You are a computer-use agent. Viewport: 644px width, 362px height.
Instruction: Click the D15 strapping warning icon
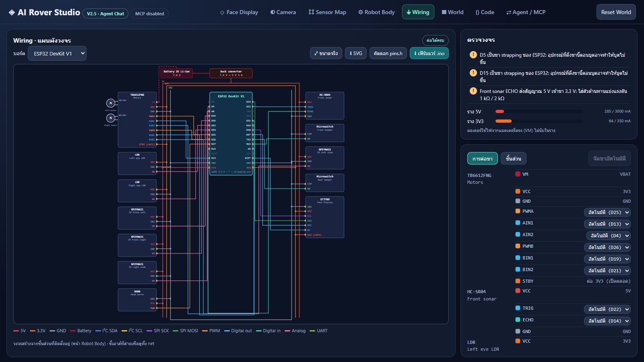click(473, 73)
